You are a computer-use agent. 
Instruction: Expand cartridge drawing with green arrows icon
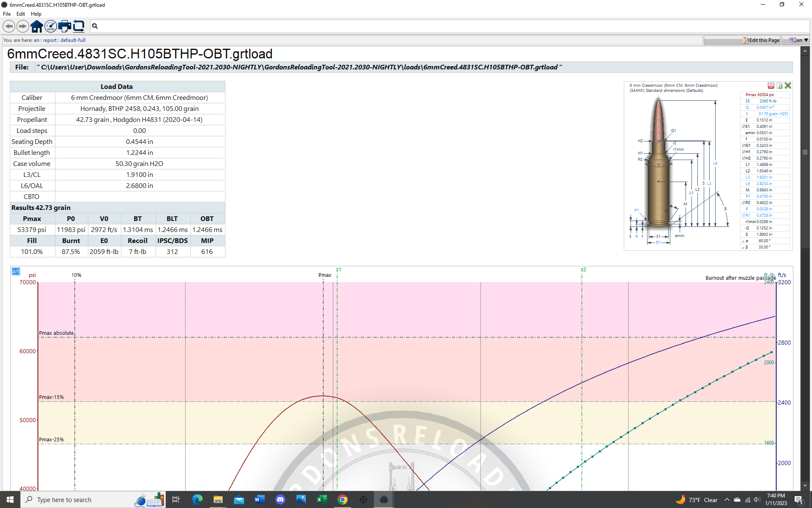click(788, 86)
